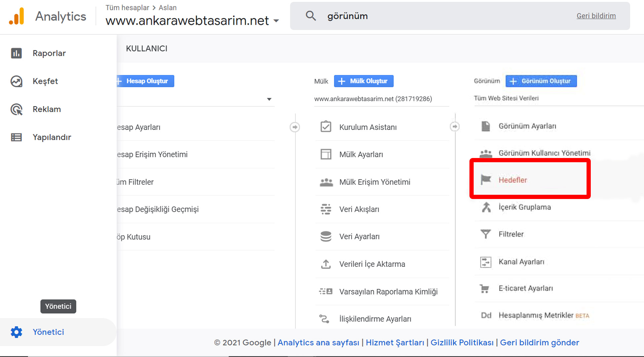Expand the property selector for ankarawebtasarim.net
Image resolution: width=644 pixels, height=357 pixels.
(x=276, y=20)
